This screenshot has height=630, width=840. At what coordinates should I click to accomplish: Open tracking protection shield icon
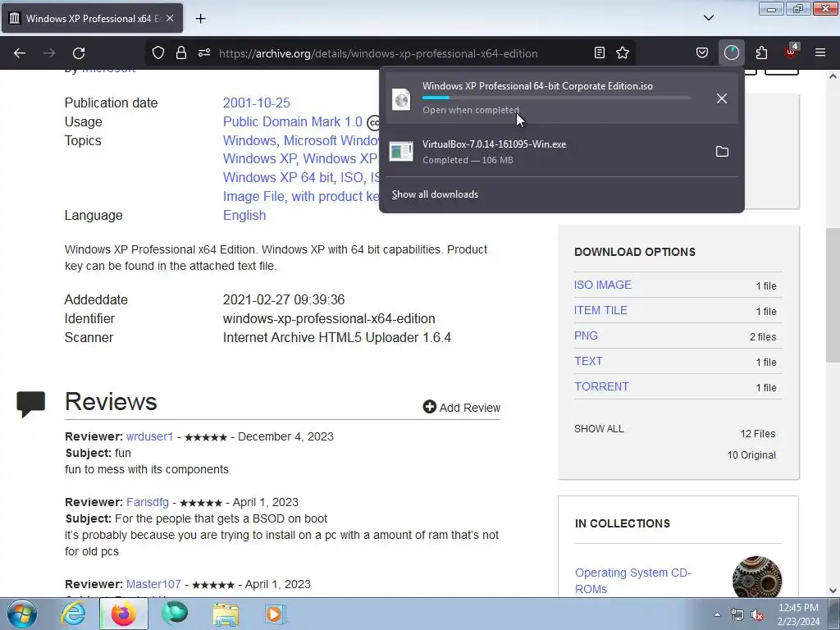158,53
